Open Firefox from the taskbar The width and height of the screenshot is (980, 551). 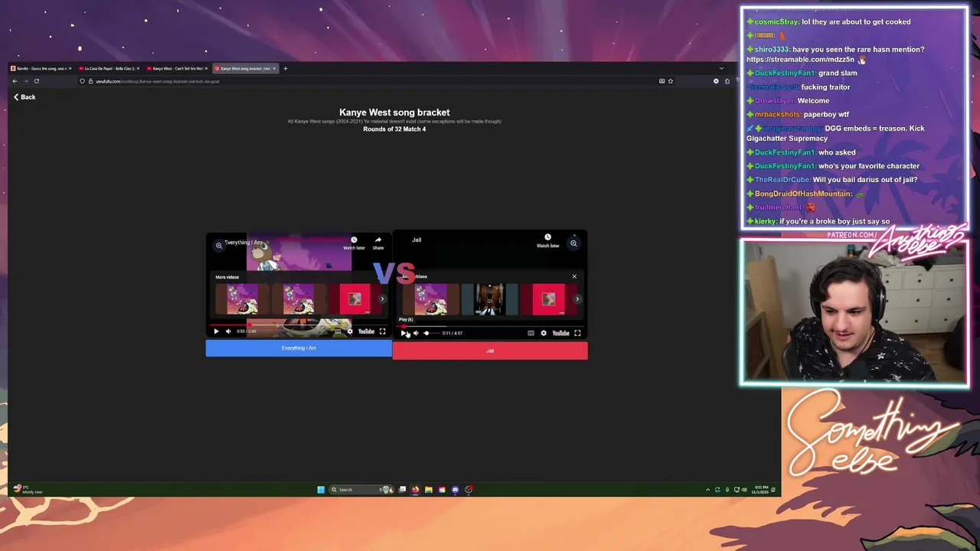click(415, 490)
